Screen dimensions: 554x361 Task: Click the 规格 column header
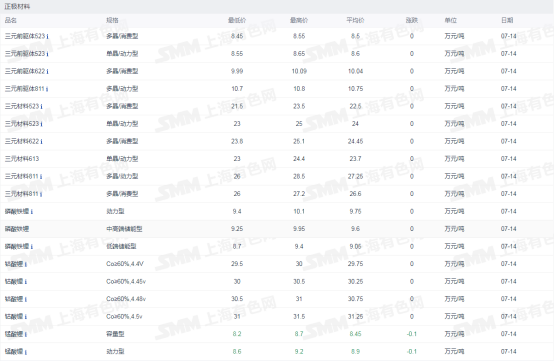(112, 20)
